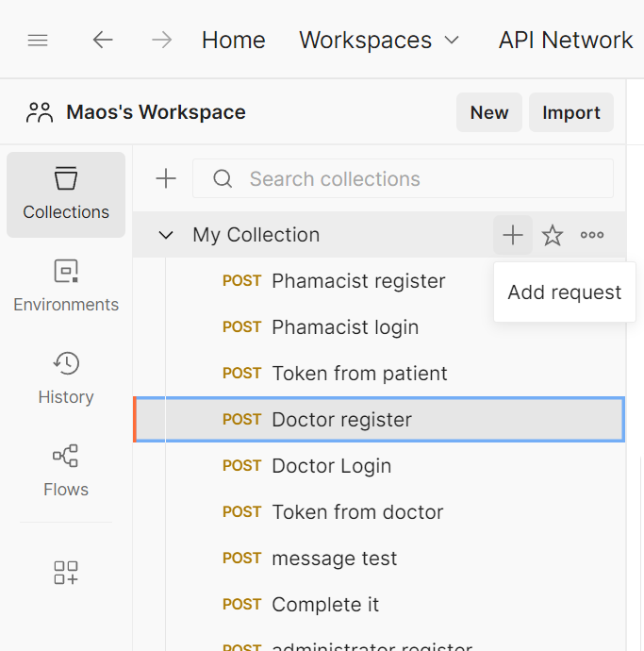Viewport: 644px width, 651px height.
Task: Click the workspace people icon
Action: click(x=40, y=112)
